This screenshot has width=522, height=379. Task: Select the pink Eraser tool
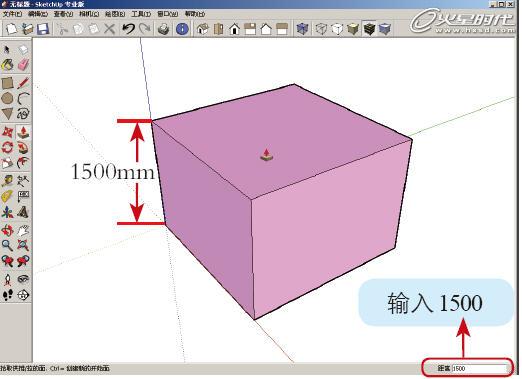click(23, 65)
